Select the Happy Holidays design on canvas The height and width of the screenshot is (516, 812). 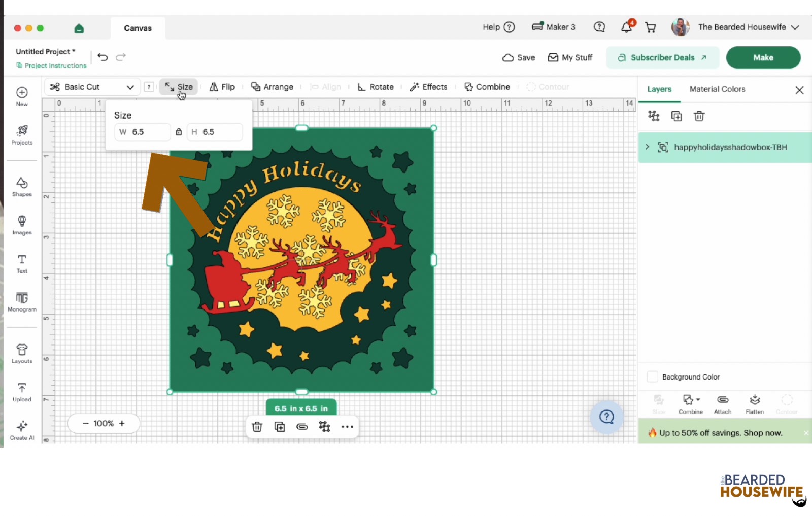(x=301, y=260)
